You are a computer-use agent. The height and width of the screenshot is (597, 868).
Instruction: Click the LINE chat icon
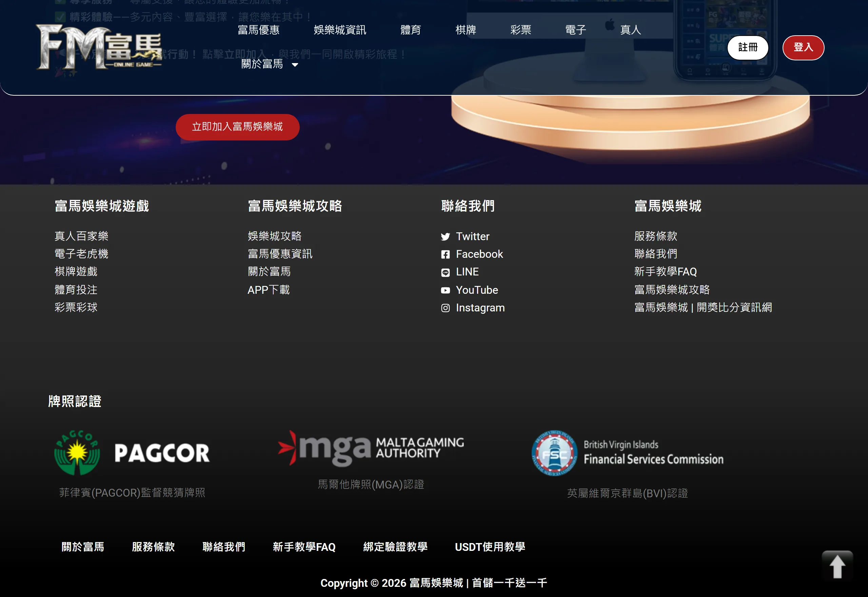tap(445, 273)
